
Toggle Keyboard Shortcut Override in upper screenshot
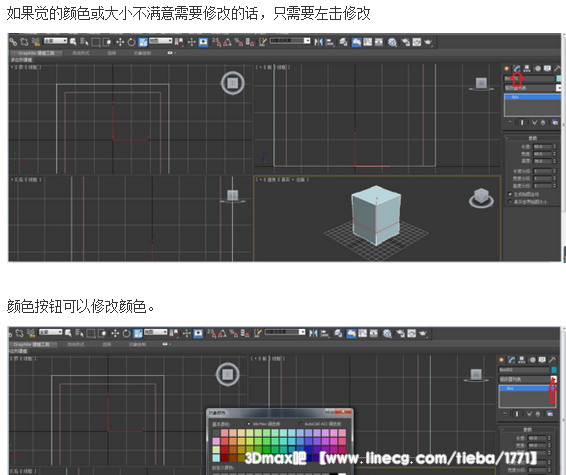pos(203,42)
